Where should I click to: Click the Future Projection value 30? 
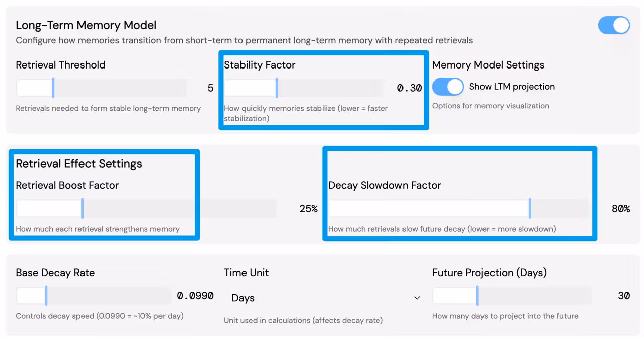click(624, 296)
